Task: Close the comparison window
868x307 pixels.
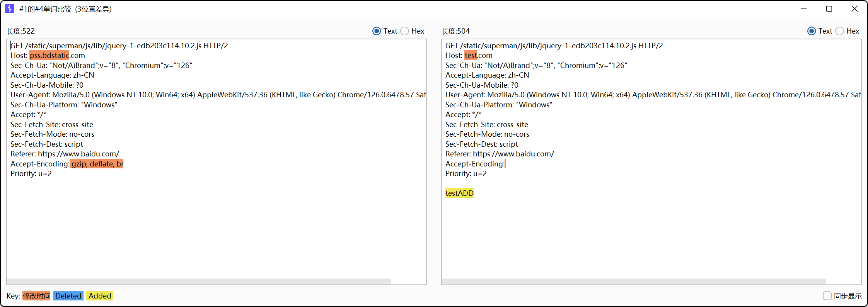Action: click(854, 8)
